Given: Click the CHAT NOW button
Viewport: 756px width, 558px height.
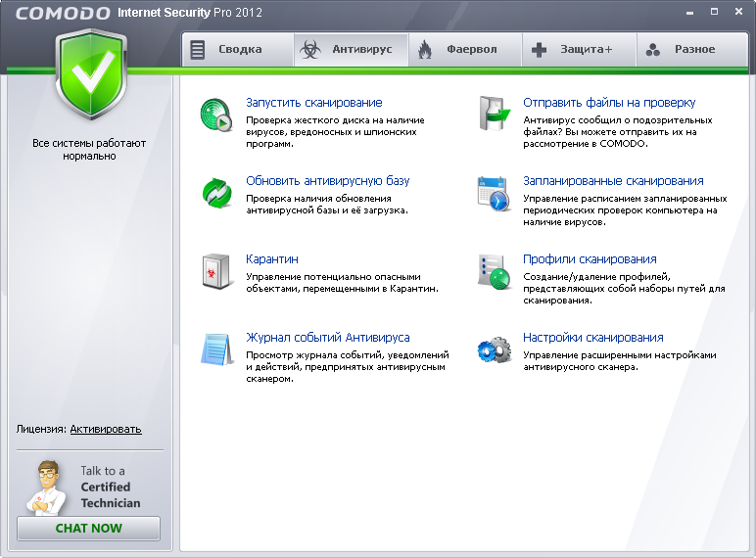Looking at the screenshot, I should (89, 528).
